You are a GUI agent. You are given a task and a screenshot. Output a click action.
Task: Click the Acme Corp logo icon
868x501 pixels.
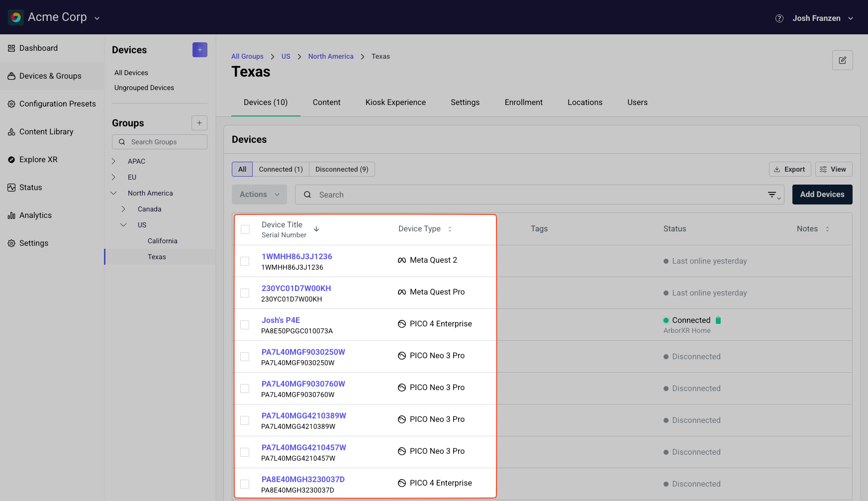[x=16, y=17]
